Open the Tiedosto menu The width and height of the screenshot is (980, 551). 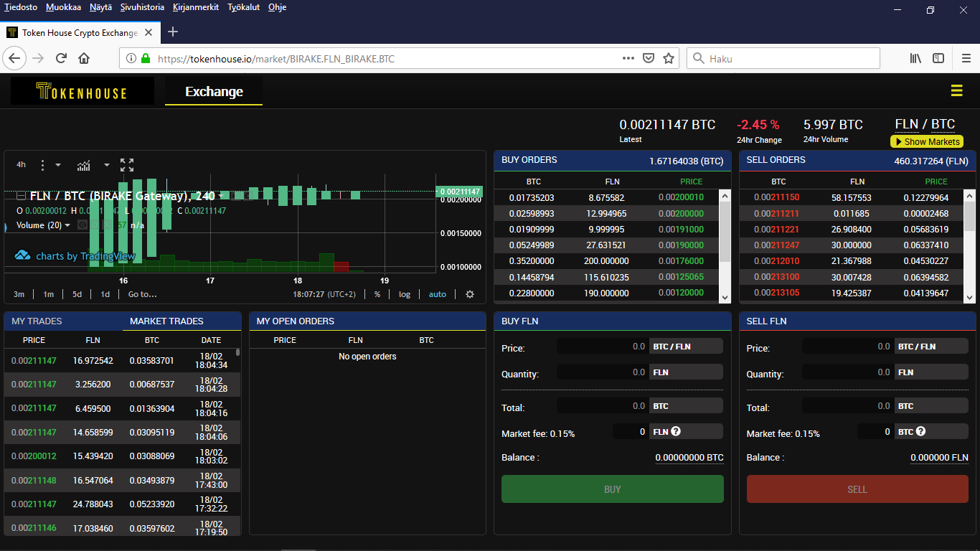point(21,7)
